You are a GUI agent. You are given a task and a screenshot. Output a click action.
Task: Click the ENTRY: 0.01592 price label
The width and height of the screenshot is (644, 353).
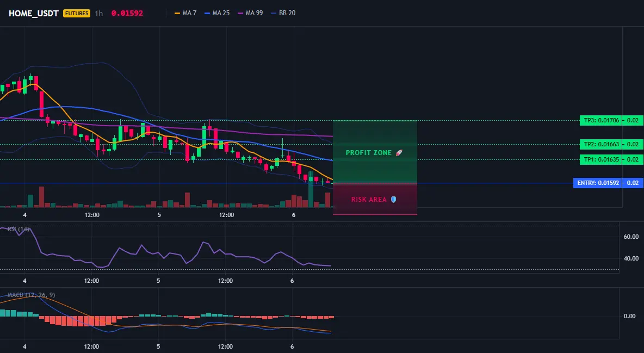click(x=598, y=183)
